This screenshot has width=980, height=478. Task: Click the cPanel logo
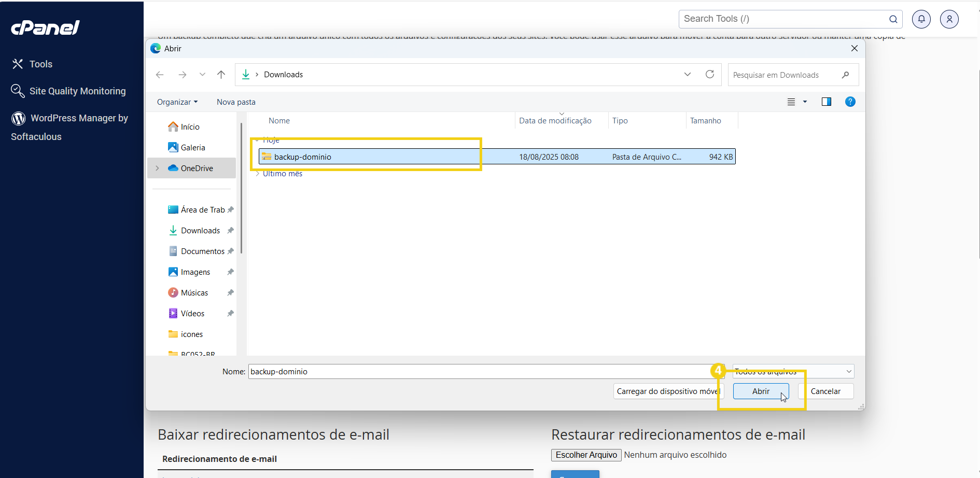pos(45,27)
